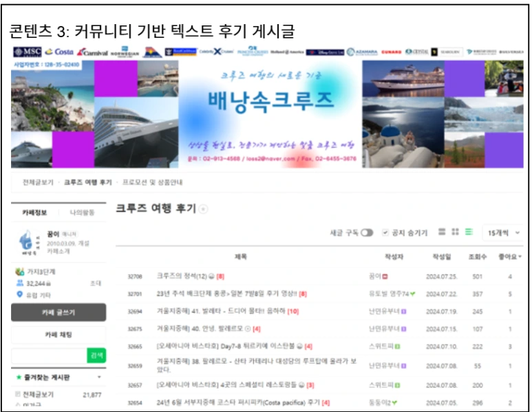Open post 23년 추석 배크단체 홍콩>일본 후기
The image size is (532, 412).
coord(226,294)
